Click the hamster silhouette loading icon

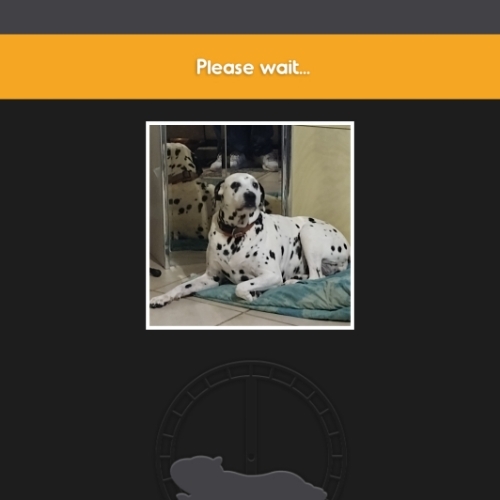coord(247,478)
